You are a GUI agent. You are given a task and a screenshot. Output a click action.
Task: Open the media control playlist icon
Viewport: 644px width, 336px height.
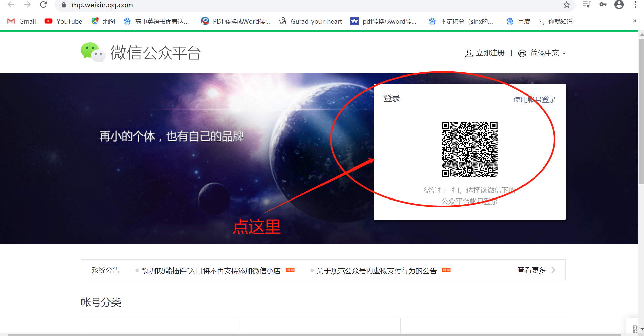click(586, 4)
